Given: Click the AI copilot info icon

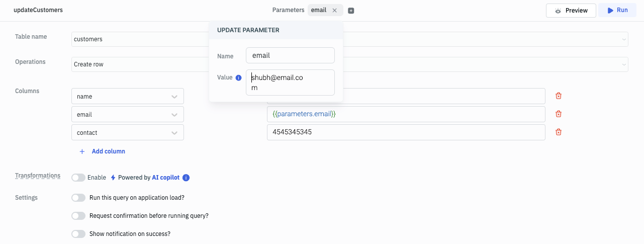Looking at the screenshot, I should 186,178.
